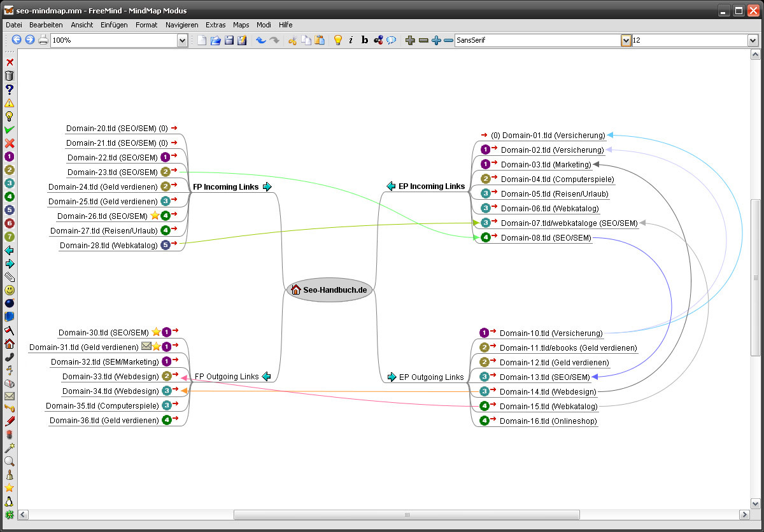
Task: Cut the selection with the scissors icon
Action: (293, 40)
